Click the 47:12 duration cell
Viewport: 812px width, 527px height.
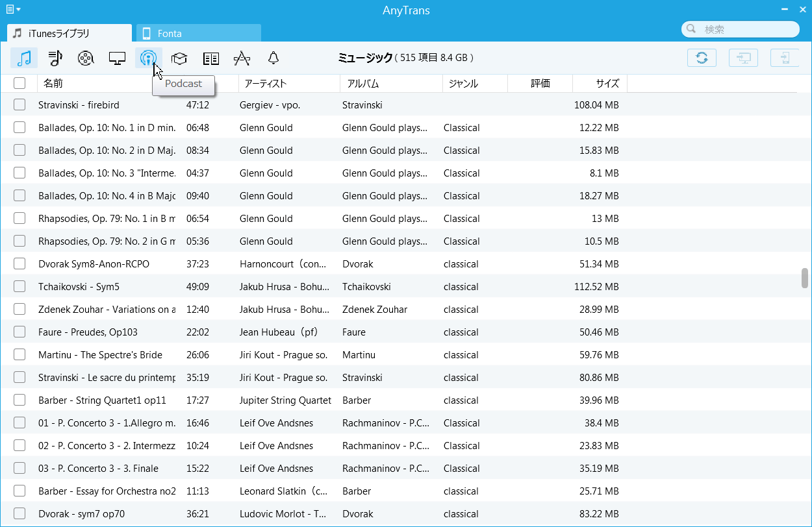[197, 104]
